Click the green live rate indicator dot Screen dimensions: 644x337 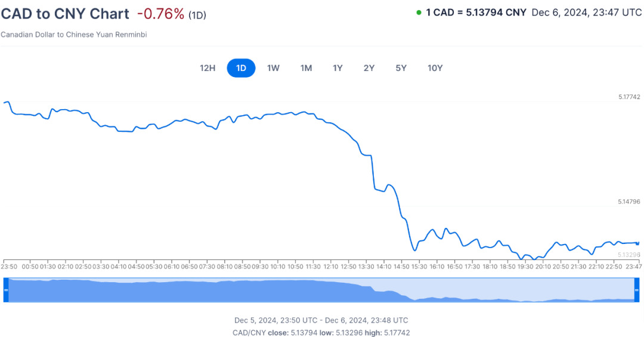tap(419, 12)
